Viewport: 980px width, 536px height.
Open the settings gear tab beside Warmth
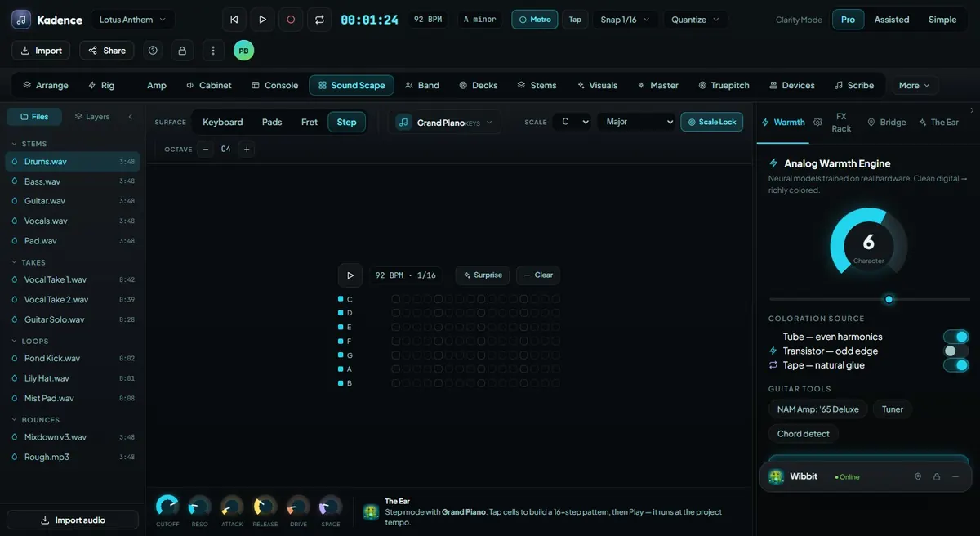click(817, 122)
